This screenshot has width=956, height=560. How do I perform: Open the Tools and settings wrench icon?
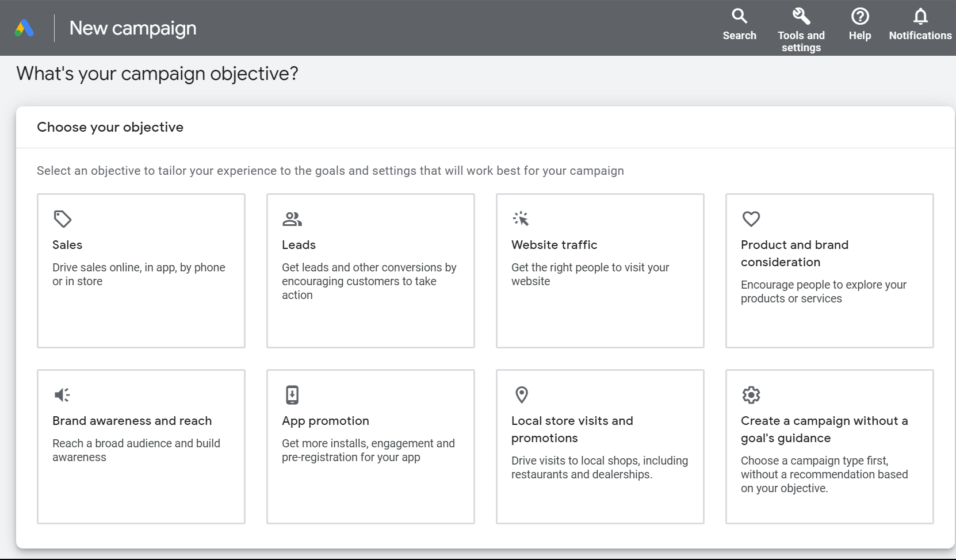(x=801, y=16)
